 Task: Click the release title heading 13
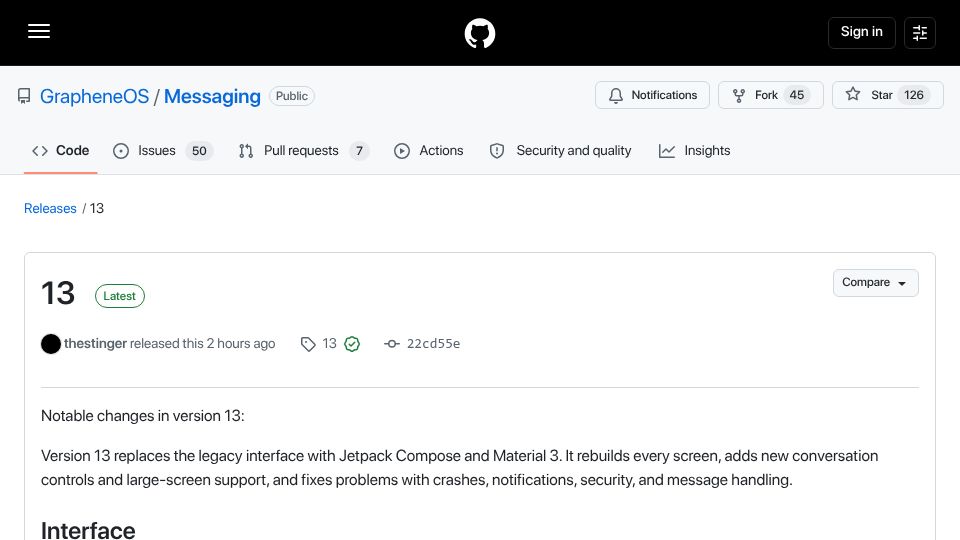point(58,293)
